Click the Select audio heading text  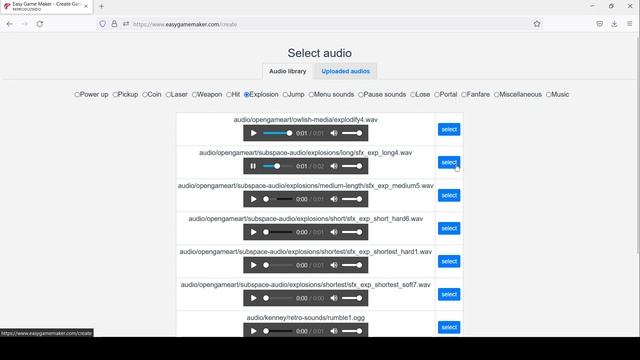(320, 53)
